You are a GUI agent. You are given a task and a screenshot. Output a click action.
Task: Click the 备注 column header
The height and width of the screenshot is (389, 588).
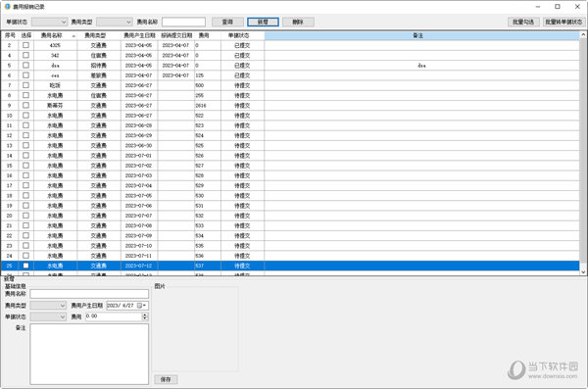(x=421, y=35)
